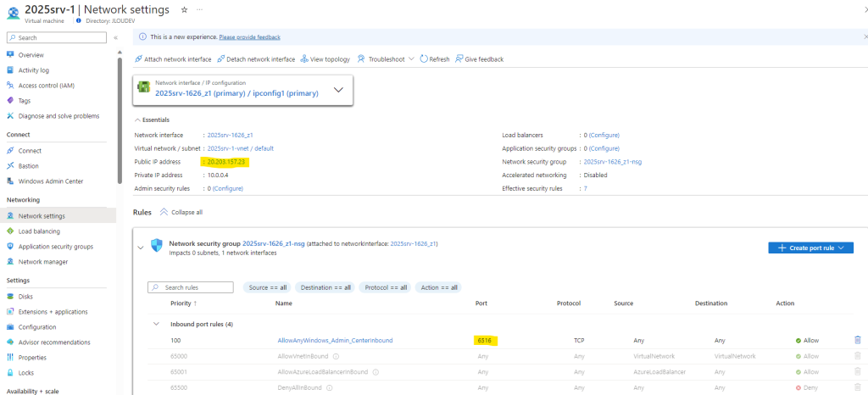Open the AllowAnyWindows_Admin_CenterInbound rule

335,340
